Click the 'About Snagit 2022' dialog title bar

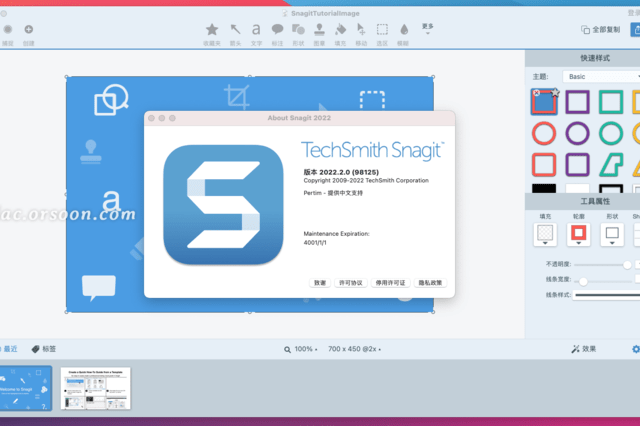[x=300, y=118]
